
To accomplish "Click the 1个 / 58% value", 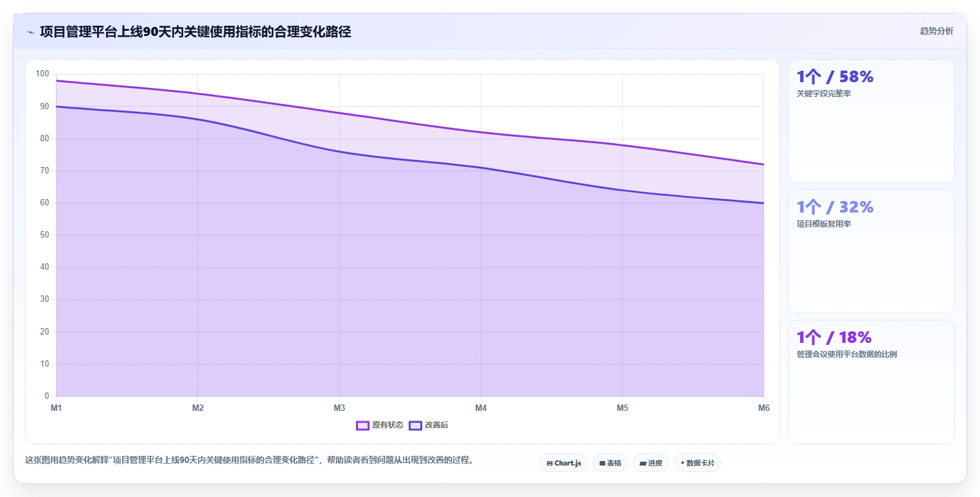I will 835,77.
